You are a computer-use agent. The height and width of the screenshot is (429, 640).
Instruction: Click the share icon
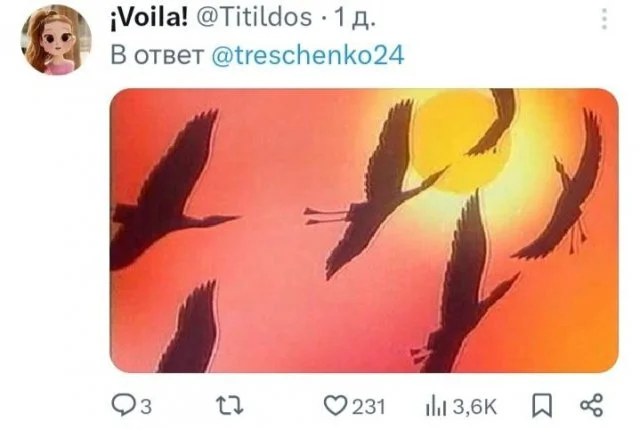(591, 406)
